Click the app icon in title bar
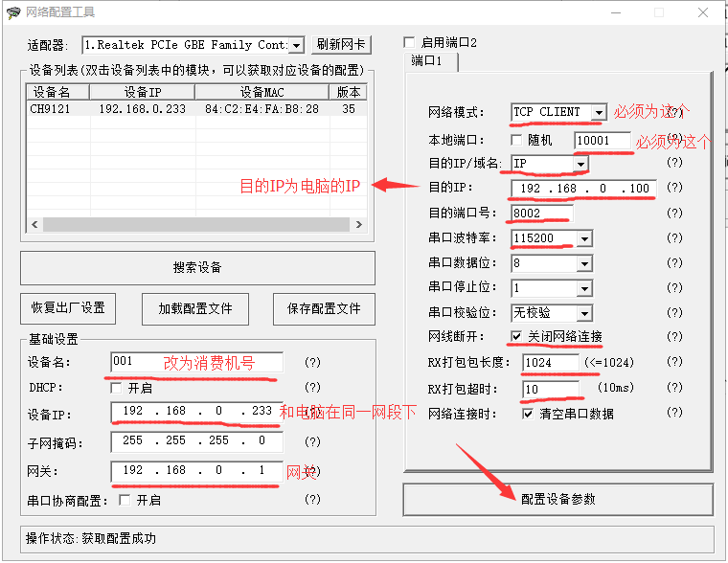Image resolution: width=728 pixels, height=563 pixels. coord(12,12)
